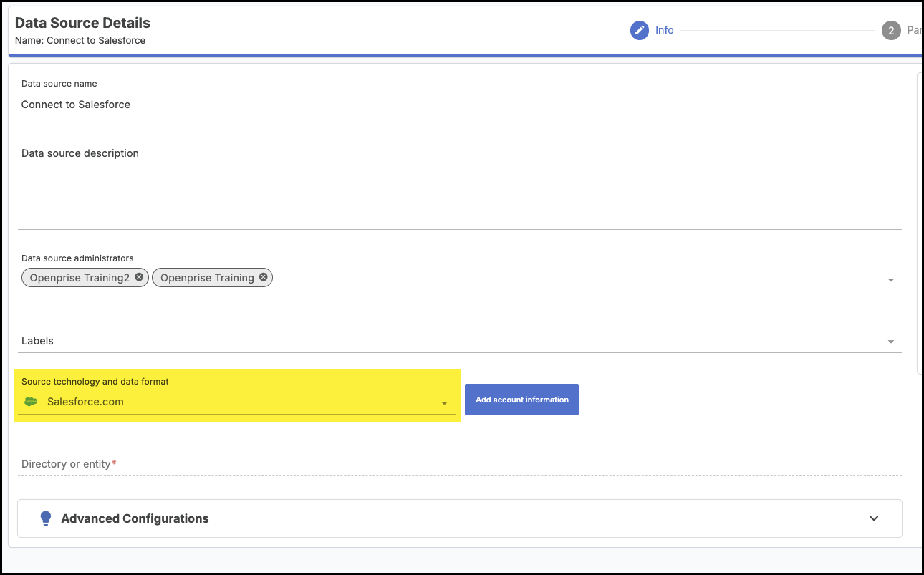Click the Info step pencil icon

640,30
